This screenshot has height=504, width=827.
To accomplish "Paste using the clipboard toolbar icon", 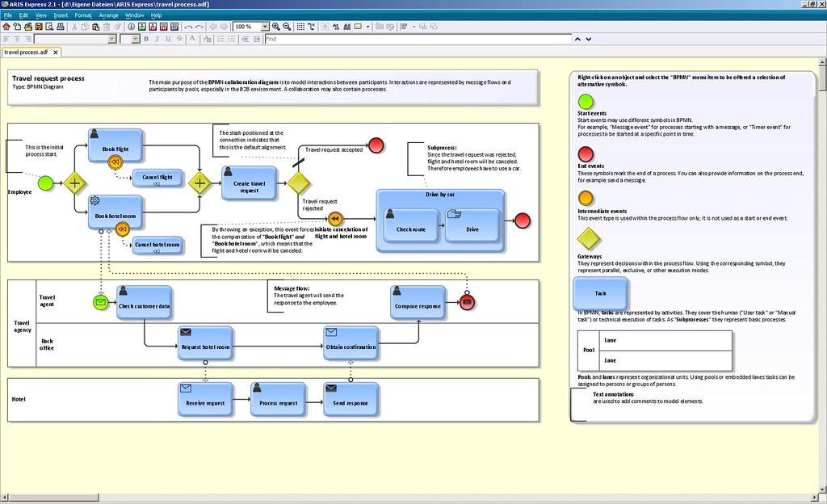I will click(x=95, y=27).
